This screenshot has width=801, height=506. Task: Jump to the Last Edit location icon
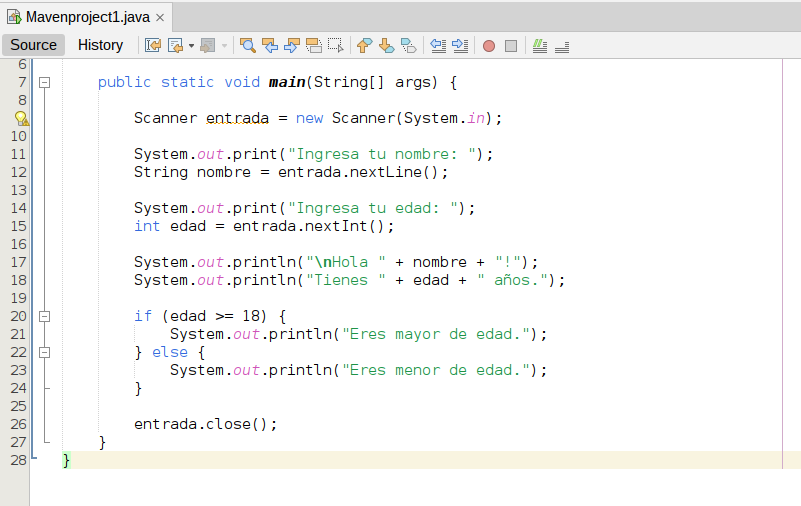point(153,45)
